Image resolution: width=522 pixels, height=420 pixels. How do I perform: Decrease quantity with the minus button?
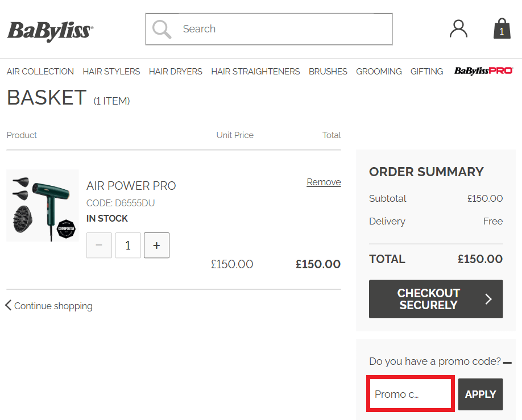pos(99,245)
